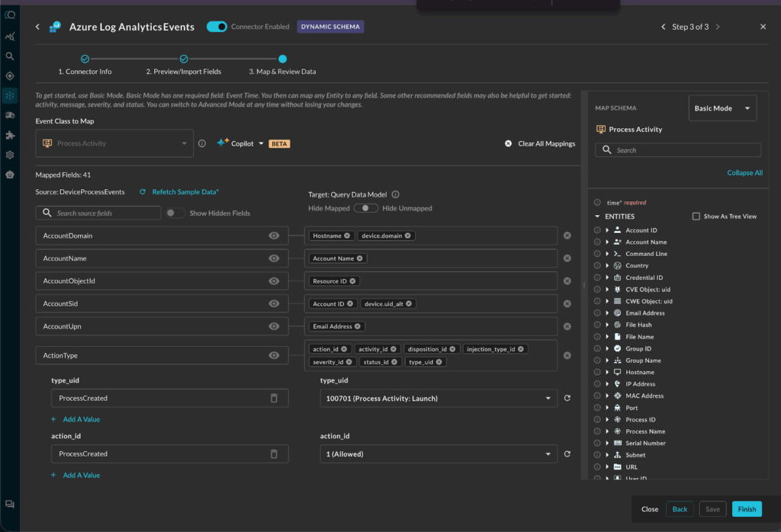This screenshot has width=781, height=532.
Task: Hide the AccountDomain field with eye icon
Action: (x=274, y=236)
